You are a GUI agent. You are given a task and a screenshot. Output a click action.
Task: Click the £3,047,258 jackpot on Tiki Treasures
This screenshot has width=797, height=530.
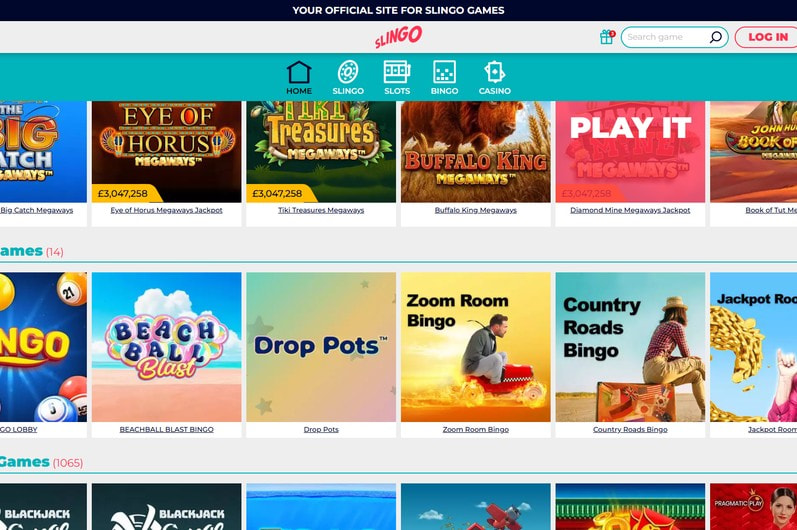pyautogui.click(x=278, y=194)
